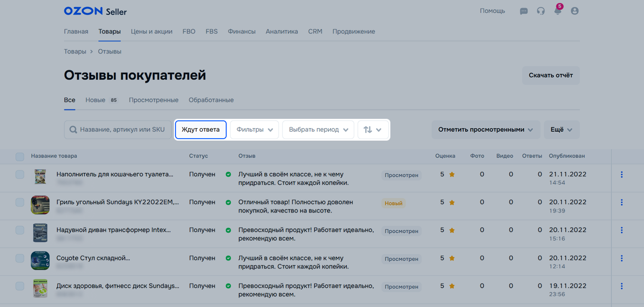The height and width of the screenshot is (307, 644).
Task: Select checkbox for Гриль угольный Sundays row
Action: click(x=20, y=203)
